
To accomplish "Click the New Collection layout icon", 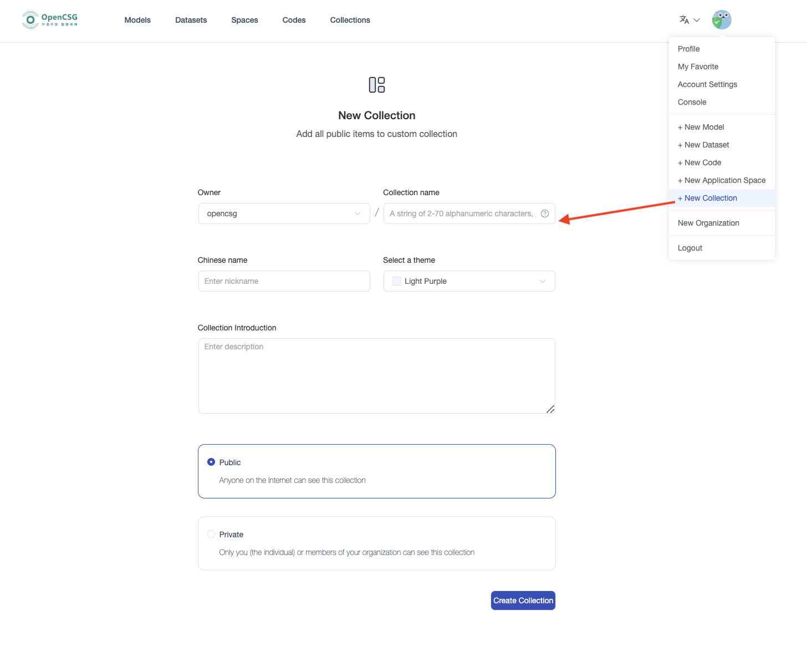I will click(x=377, y=85).
